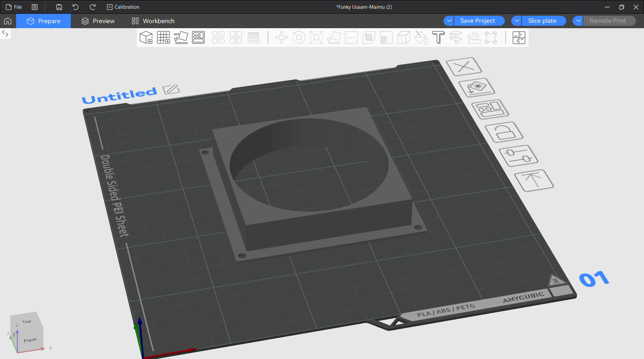Select the Seam painting tool
The height and width of the screenshot is (359, 644).
[x=404, y=38]
